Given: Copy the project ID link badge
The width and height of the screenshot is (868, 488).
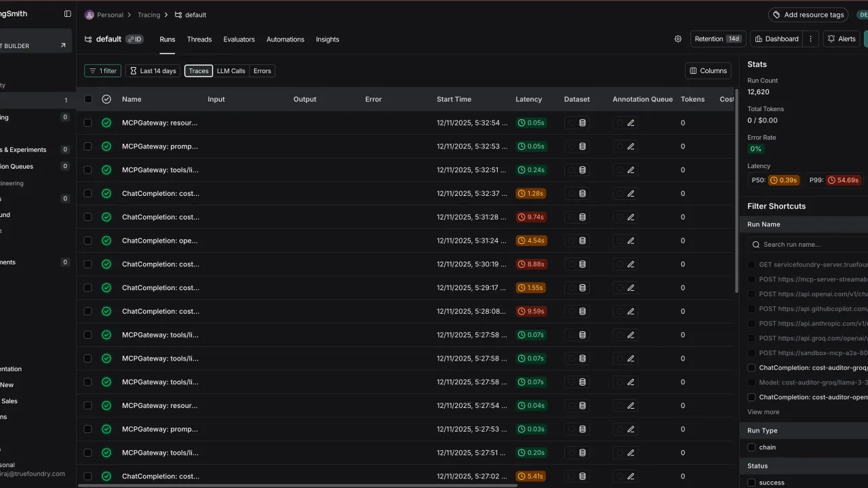Looking at the screenshot, I should click(134, 39).
